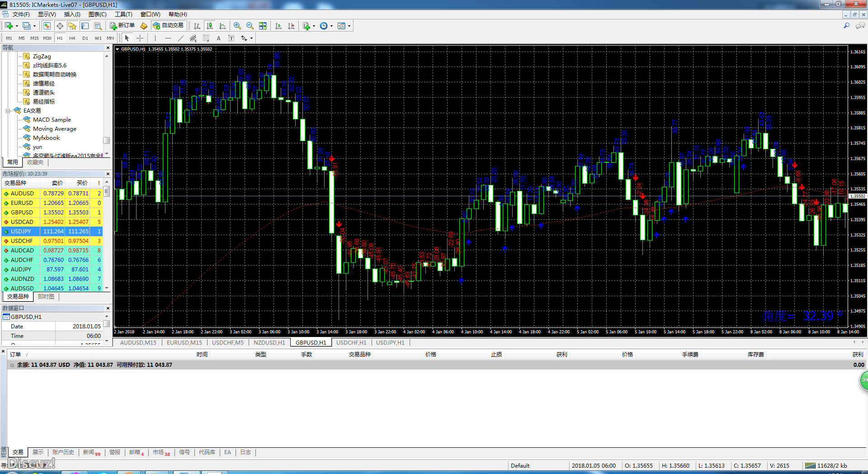The image size is (868, 474).
Task: Click the connection status bars icon
Action: coord(811,465)
